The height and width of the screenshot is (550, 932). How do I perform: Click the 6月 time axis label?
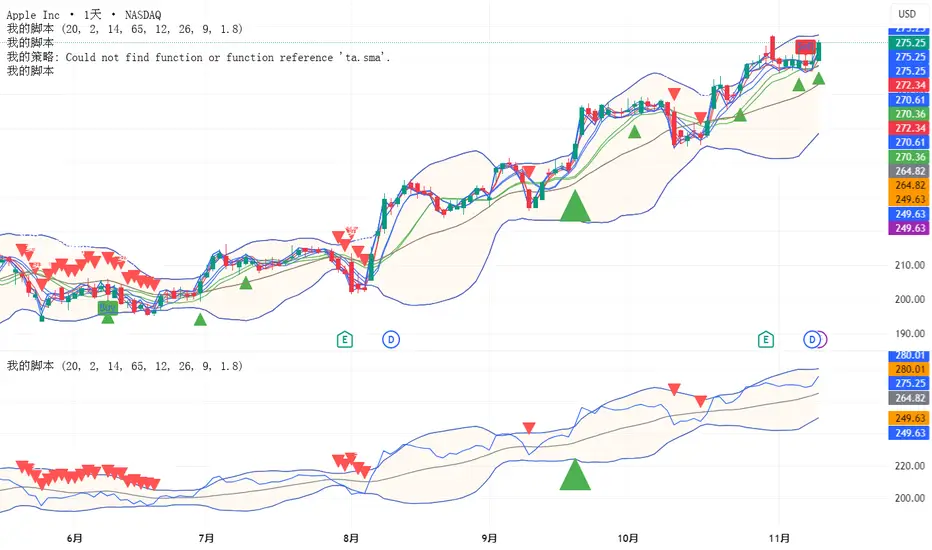pyautogui.click(x=75, y=538)
